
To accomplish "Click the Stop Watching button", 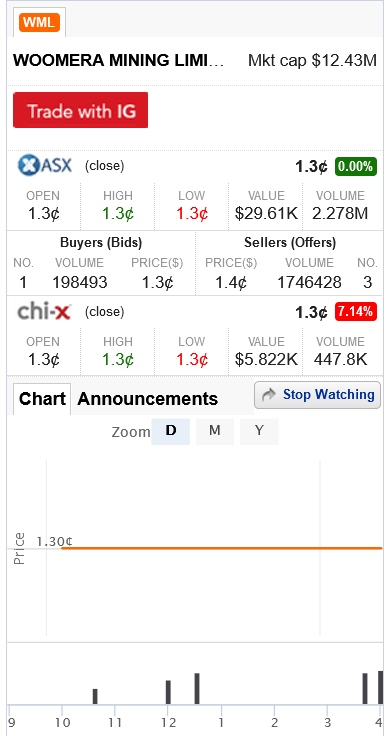I will pyautogui.click(x=317, y=395).
